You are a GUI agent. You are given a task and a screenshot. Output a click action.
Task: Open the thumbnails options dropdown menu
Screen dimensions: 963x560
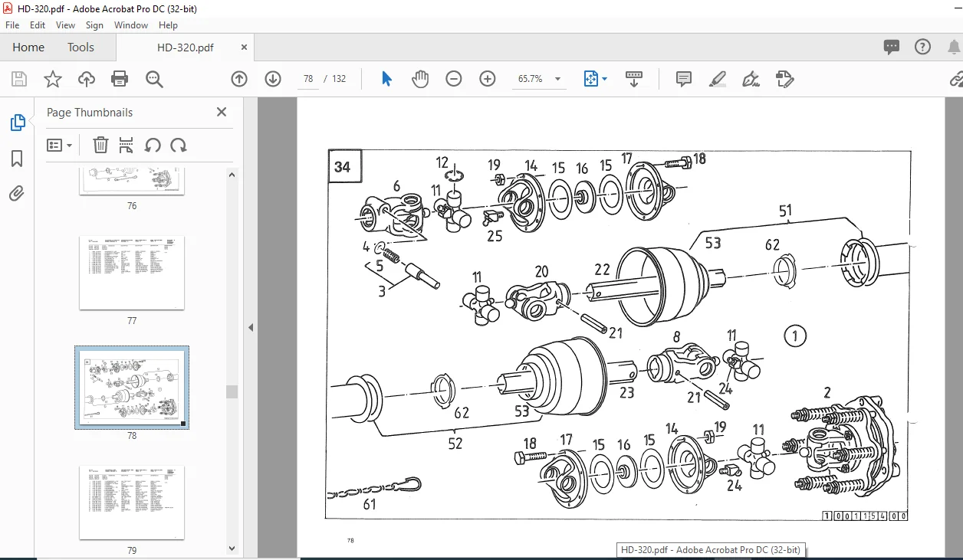pos(59,145)
